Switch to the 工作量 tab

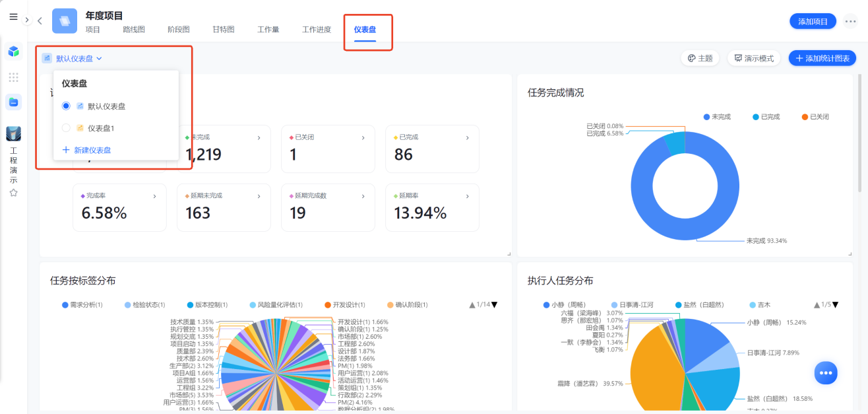tap(268, 29)
